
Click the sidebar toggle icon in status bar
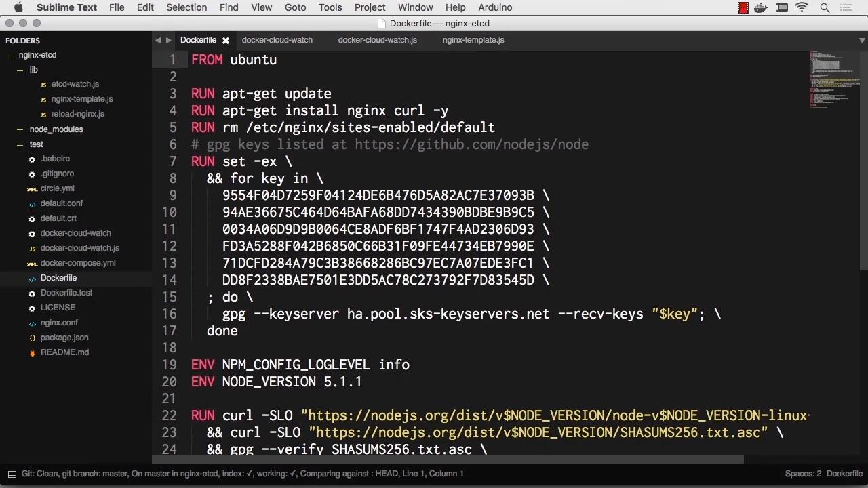[12, 474]
